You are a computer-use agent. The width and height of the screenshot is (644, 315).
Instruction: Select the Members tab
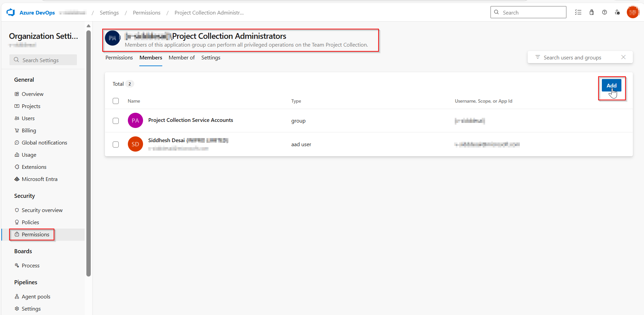point(151,58)
